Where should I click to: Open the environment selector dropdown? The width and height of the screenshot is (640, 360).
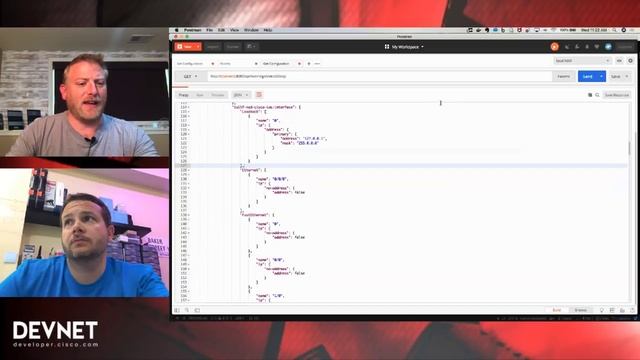pyautogui.click(x=582, y=61)
